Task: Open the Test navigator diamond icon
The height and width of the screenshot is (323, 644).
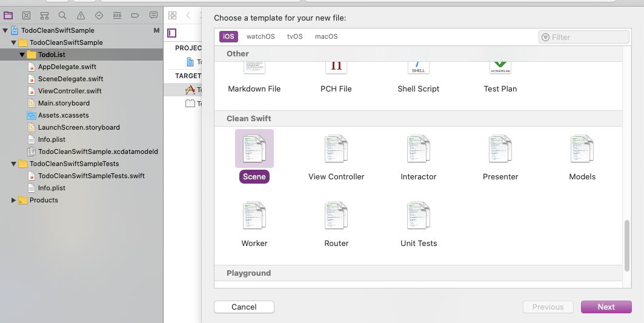Action: pyautogui.click(x=99, y=16)
